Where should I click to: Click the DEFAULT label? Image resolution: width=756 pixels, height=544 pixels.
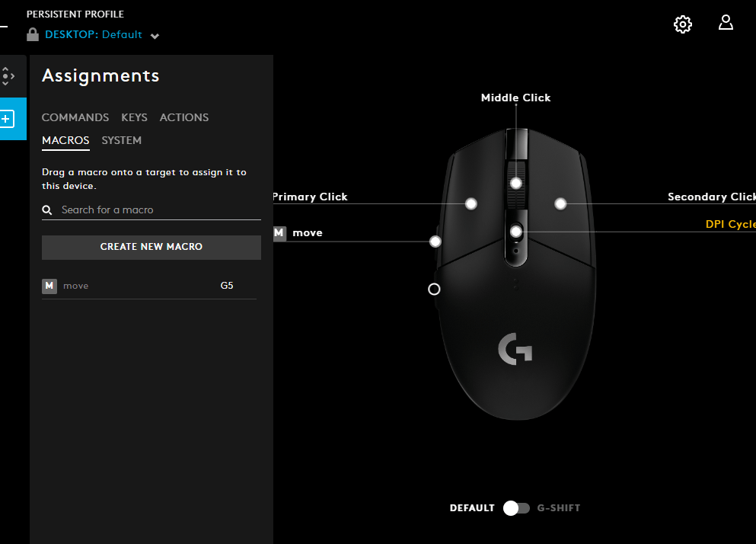[x=472, y=507]
